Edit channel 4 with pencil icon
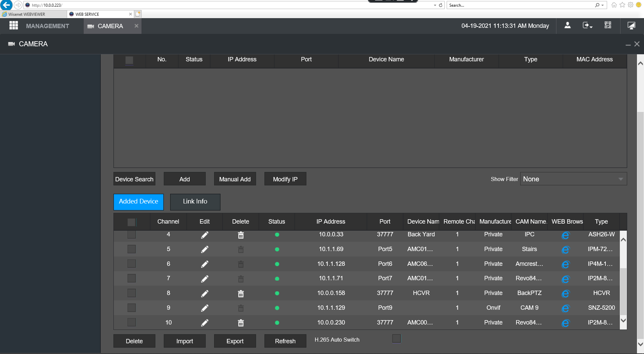Viewport: 644px width, 354px height. [205, 235]
